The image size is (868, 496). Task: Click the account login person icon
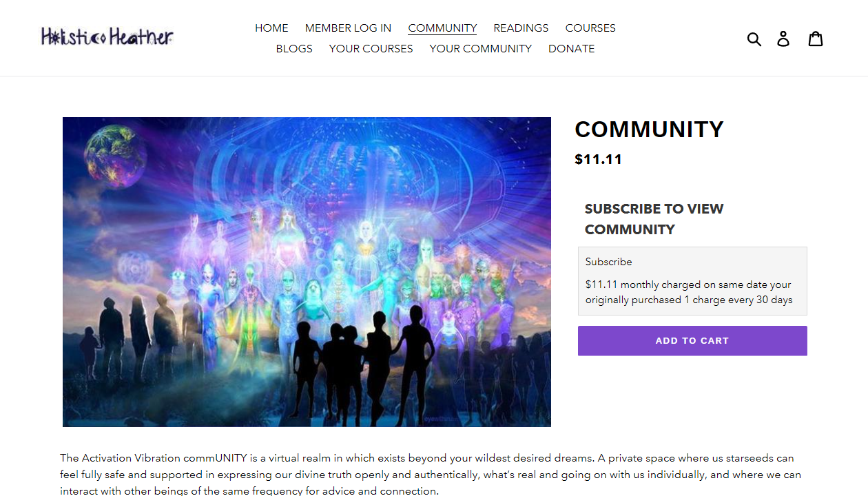click(783, 39)
